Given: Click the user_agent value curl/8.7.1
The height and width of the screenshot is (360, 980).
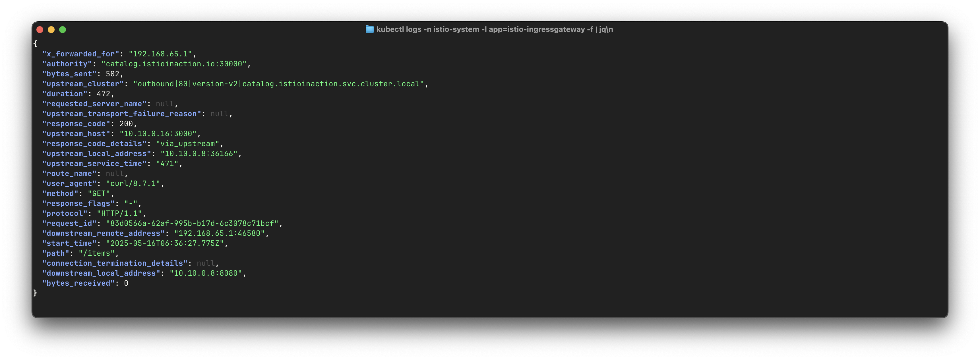Looking at the screenshot, I should pyautogui.click(x=133, y=184).
